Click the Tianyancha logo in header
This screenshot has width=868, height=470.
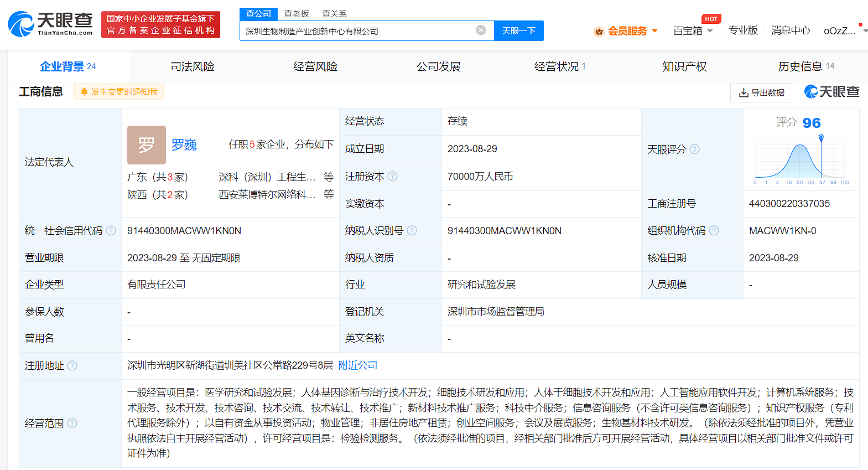click(x=50, y=24)
